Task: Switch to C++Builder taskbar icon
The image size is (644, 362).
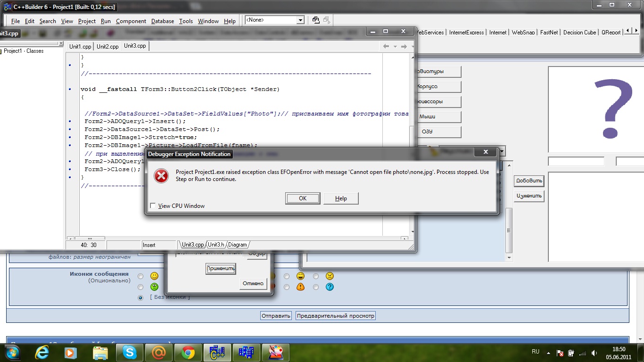Action: [217, 352]
